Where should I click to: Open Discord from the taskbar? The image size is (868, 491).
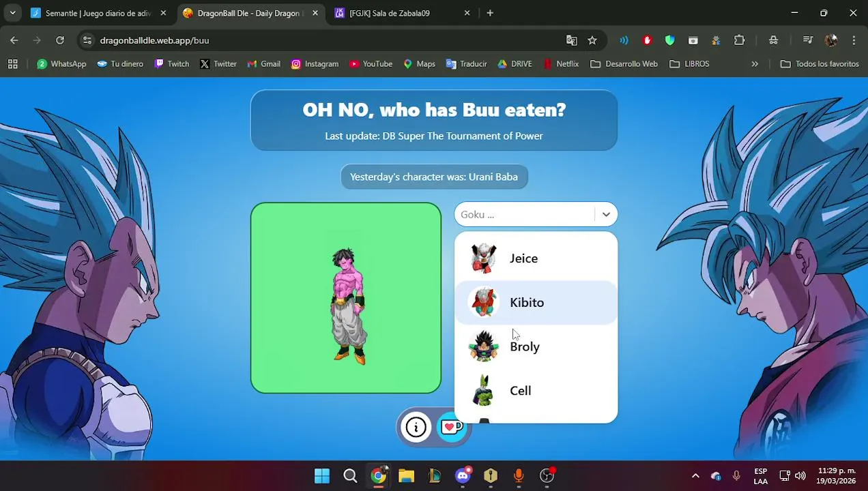[463, 475]
